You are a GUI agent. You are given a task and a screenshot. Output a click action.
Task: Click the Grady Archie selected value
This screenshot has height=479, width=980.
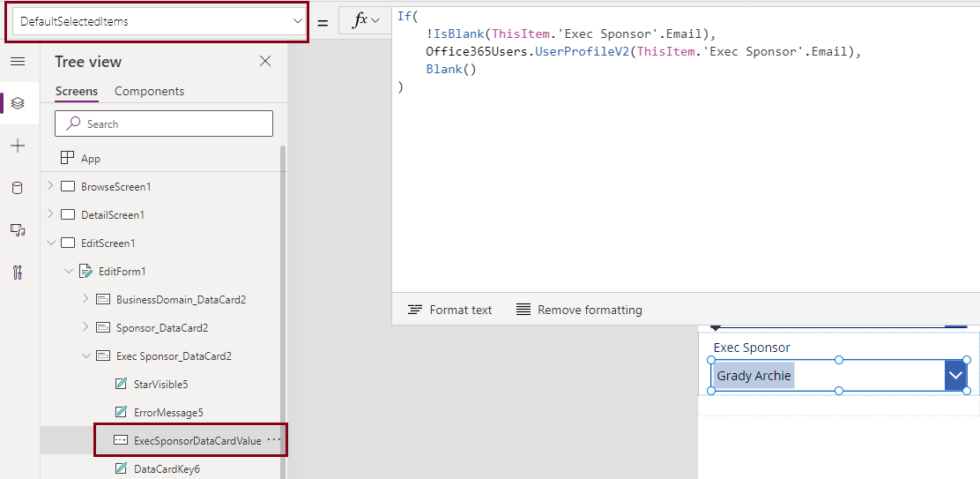[754, 376]
